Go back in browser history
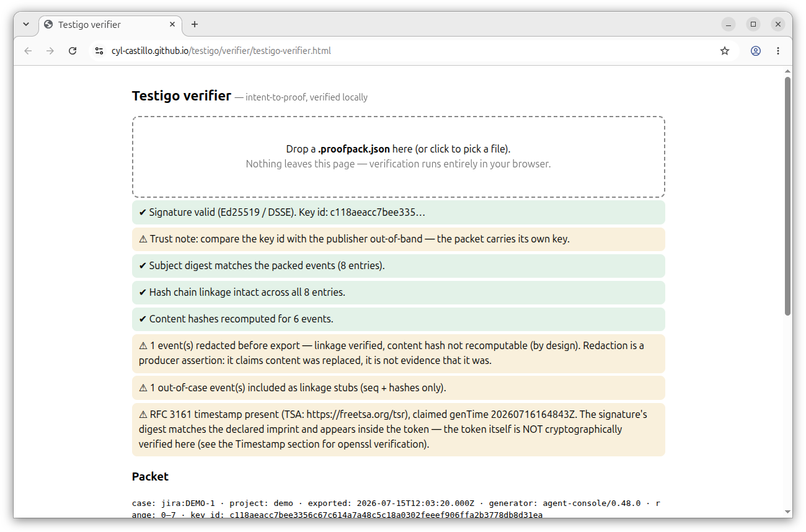Viewport: 806px width, 532px height. (28, 51)
